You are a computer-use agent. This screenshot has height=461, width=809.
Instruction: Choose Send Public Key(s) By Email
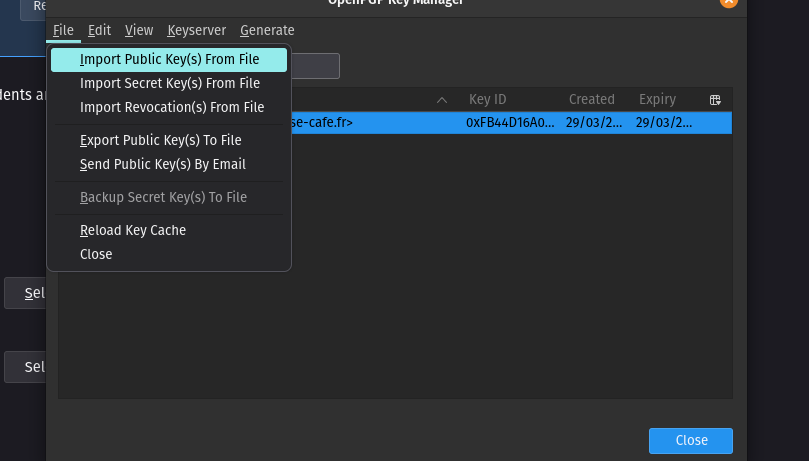[169, 164]
